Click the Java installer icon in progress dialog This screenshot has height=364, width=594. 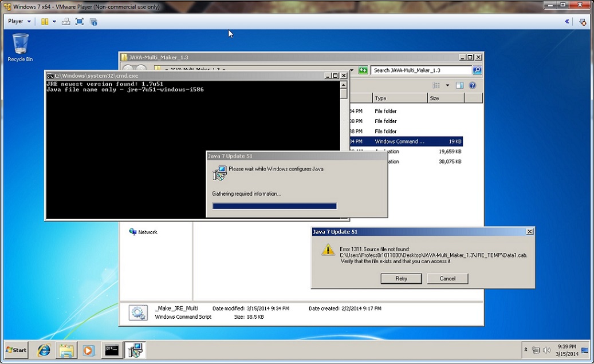coord(220,173)
